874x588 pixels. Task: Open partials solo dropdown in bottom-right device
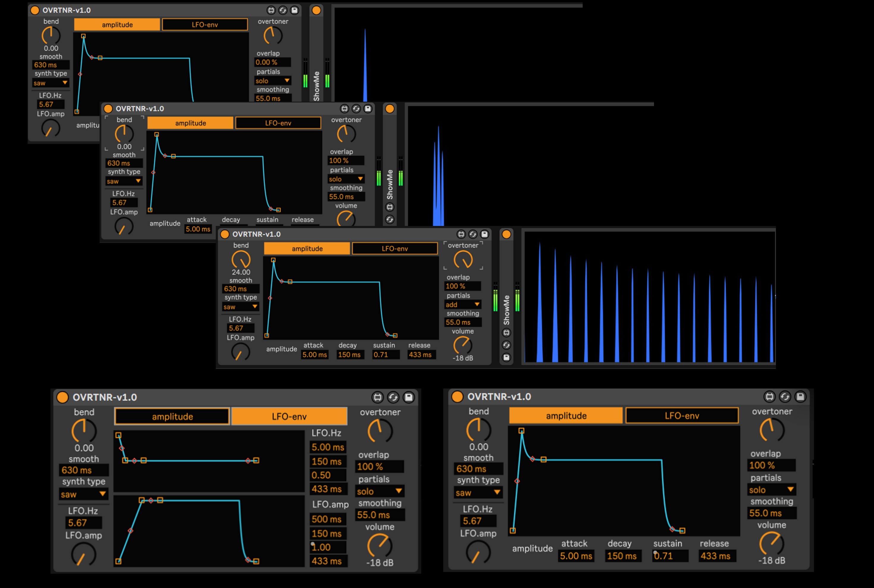pyautogui.click(x=771, y=490)
